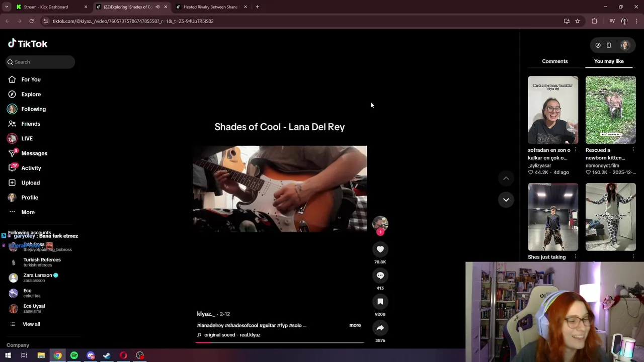Open the nbmoneyct.film creator link
Viewport: 644px width, 362px height.
(x=602, y=165)
